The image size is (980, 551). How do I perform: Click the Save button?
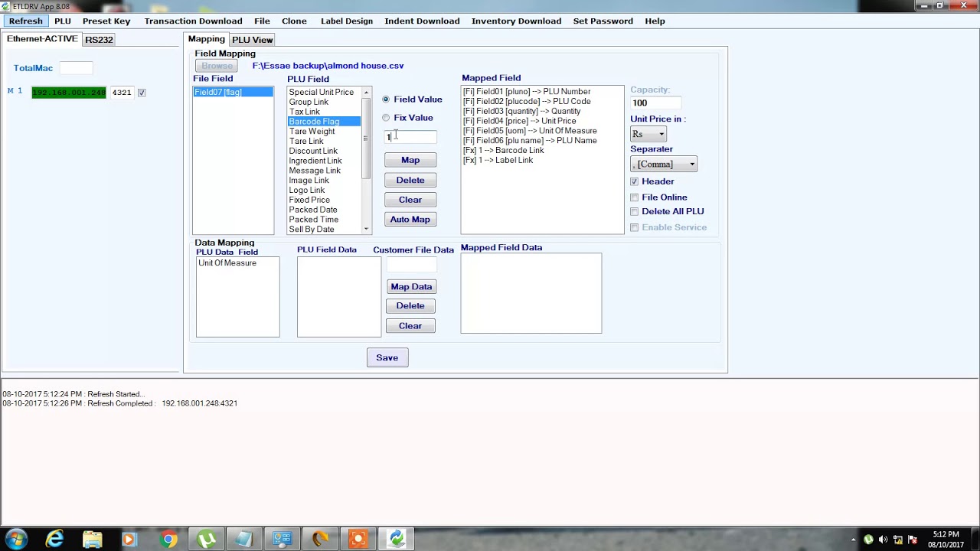pos(387,357)
